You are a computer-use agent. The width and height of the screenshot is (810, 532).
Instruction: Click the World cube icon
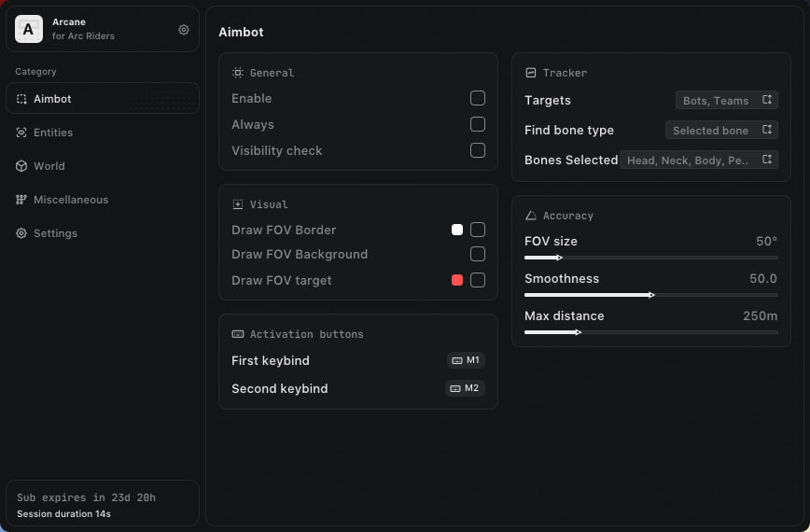[x=21, y=166]
